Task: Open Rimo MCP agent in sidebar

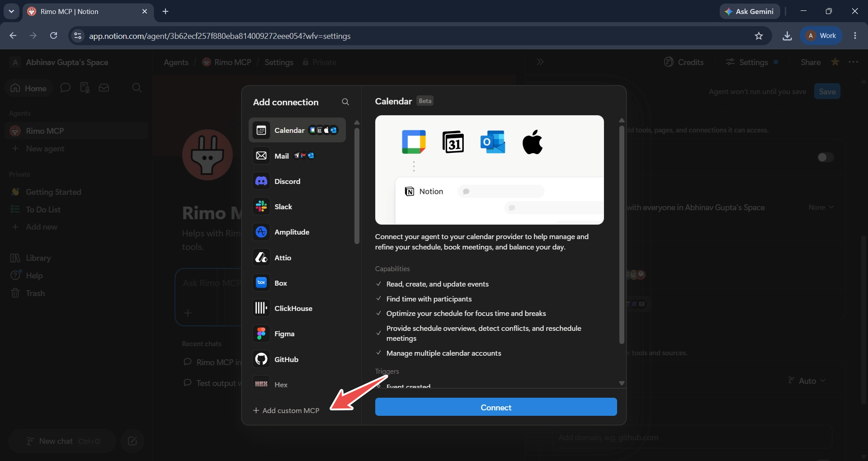Action: [x=77, y=131]
